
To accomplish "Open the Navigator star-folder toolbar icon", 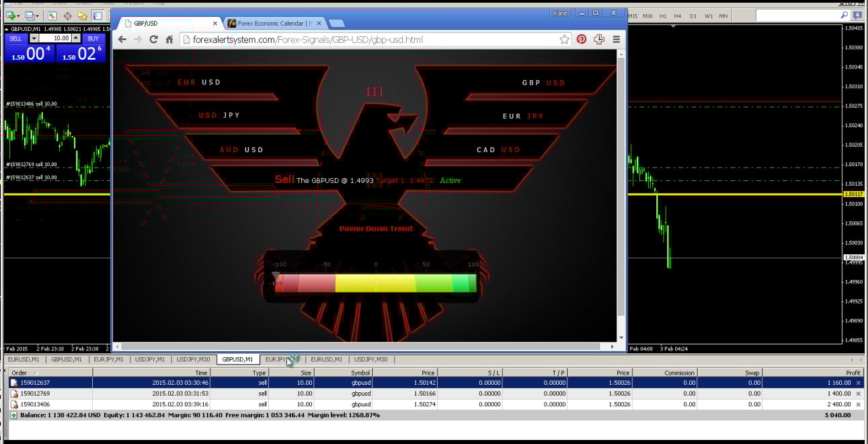I will coord(82,15).
